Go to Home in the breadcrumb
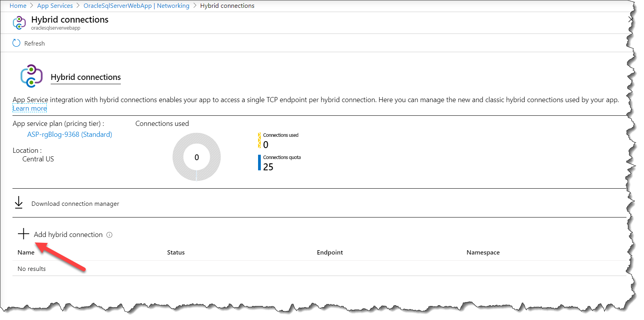Viewport: 644px width, 320px height. (x=18, y=6)
